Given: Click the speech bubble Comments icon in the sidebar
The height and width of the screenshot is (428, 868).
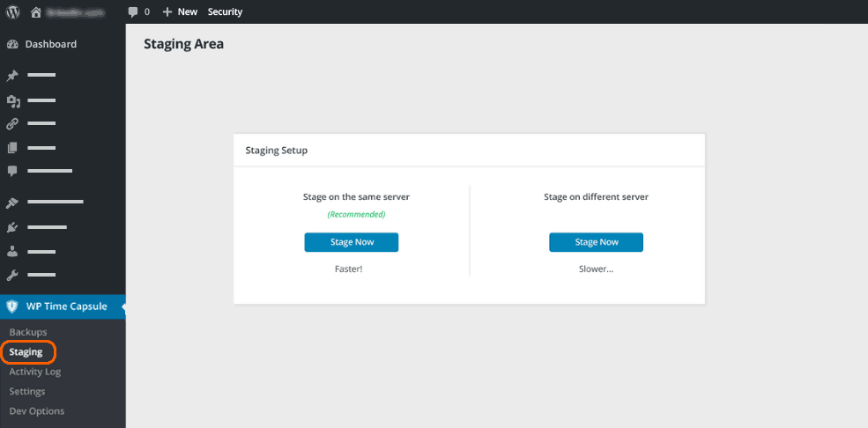Looking at the screenshot, I should (x=13, y=170).
